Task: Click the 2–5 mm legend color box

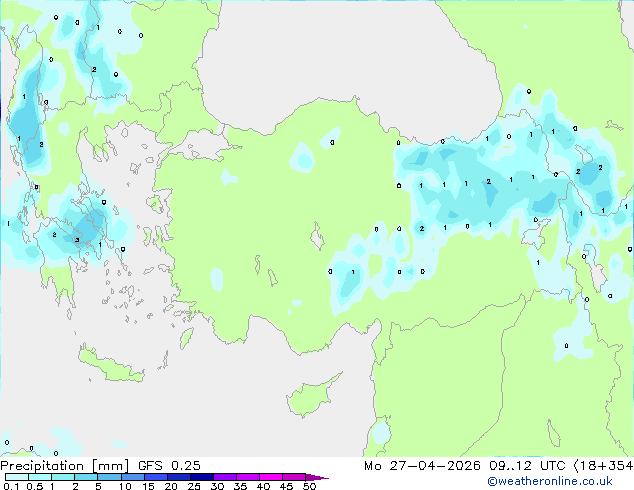Action: click(86, 477)
